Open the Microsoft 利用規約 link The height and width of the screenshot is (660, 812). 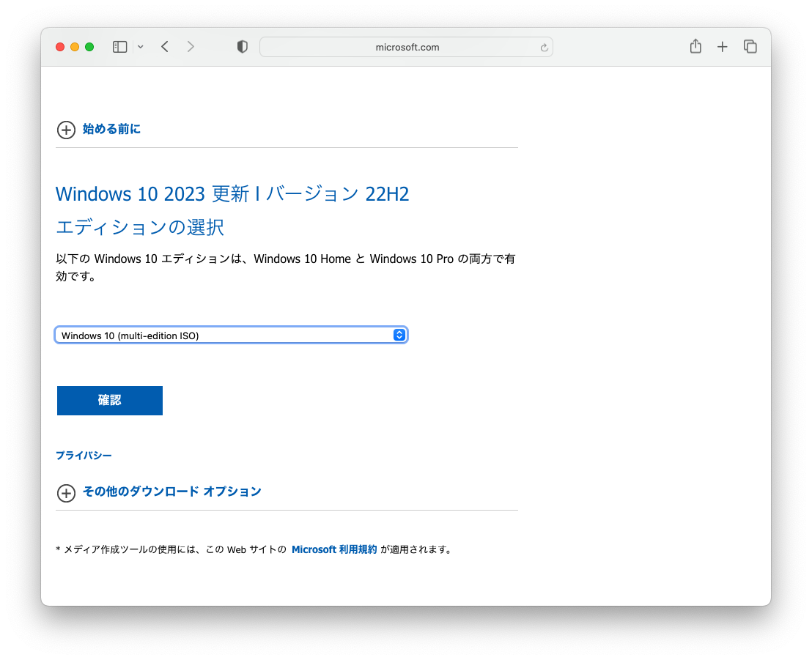334,549
